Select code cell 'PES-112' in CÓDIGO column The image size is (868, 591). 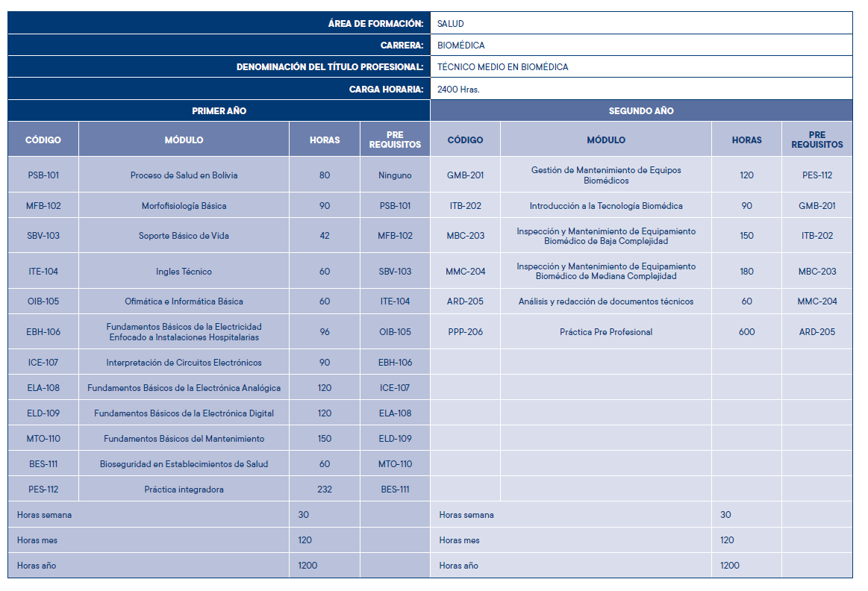click(x=43, y=490)
